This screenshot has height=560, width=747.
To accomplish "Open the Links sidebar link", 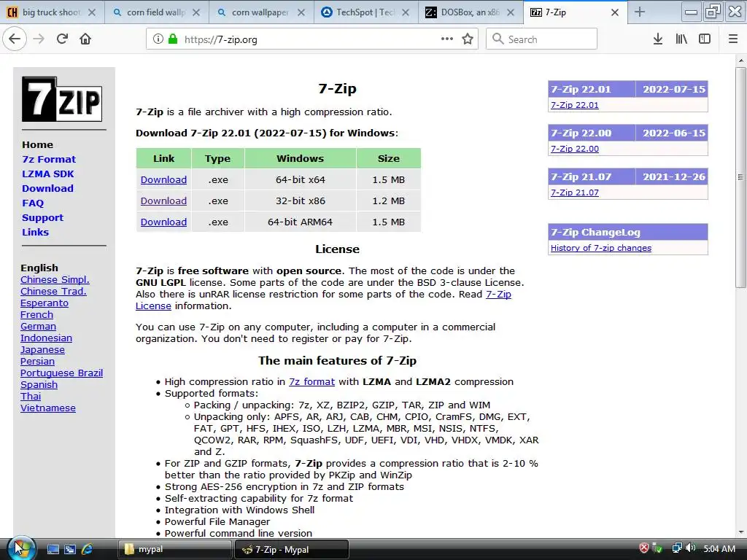I will point(35,232).
